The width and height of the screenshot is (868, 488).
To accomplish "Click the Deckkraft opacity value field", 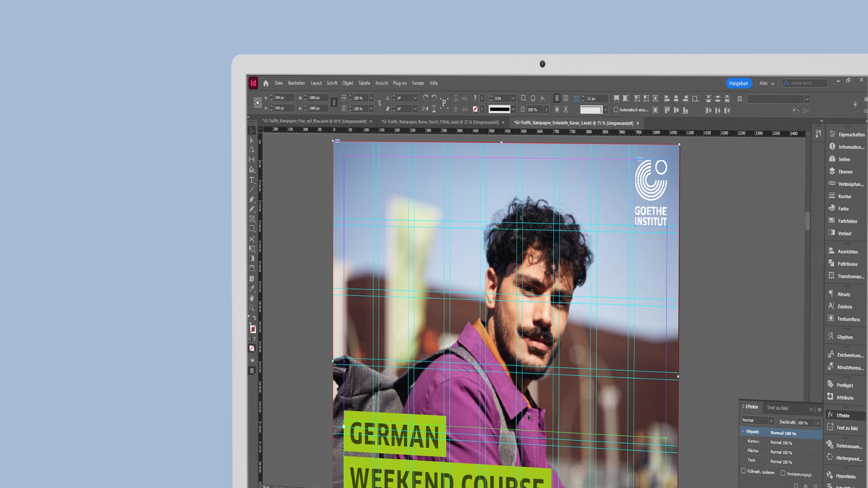I will [806, 423].
